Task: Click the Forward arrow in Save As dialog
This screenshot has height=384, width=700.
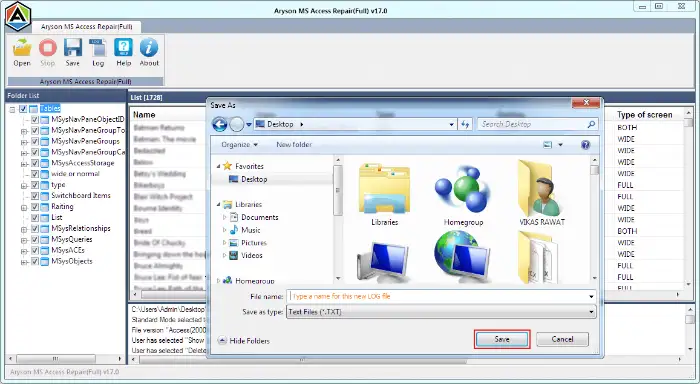Action: [x=237, y=124]
